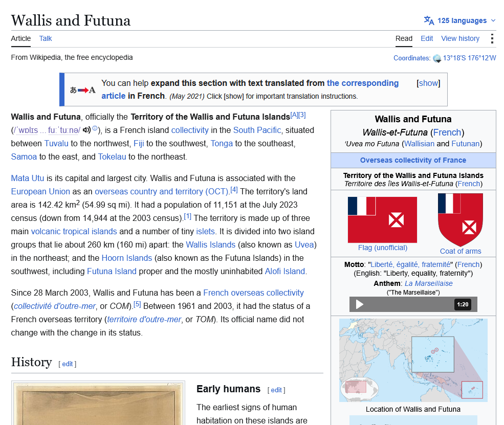504x425 pixels.
Task: Expand the languages dropdown chevron
Action: pyautogui.click(x=493, y=20)
